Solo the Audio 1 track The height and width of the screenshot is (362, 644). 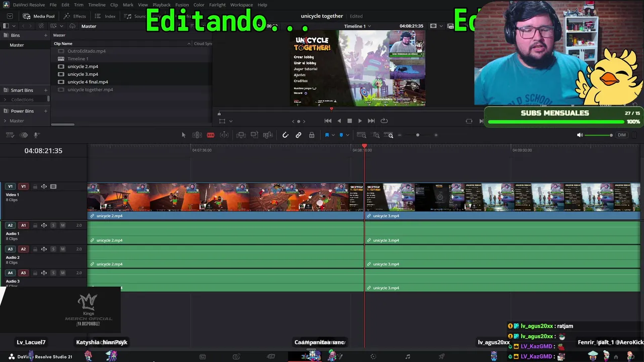(53, 225)
